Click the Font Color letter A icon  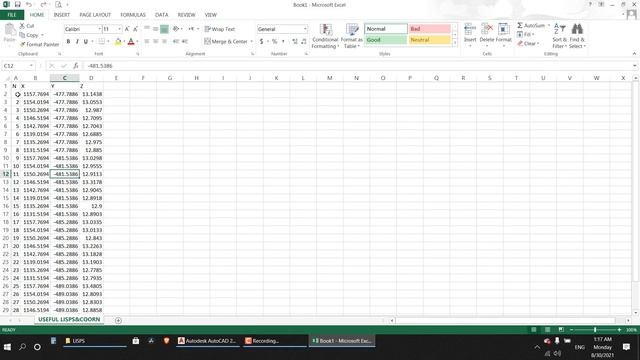point(131,41)
